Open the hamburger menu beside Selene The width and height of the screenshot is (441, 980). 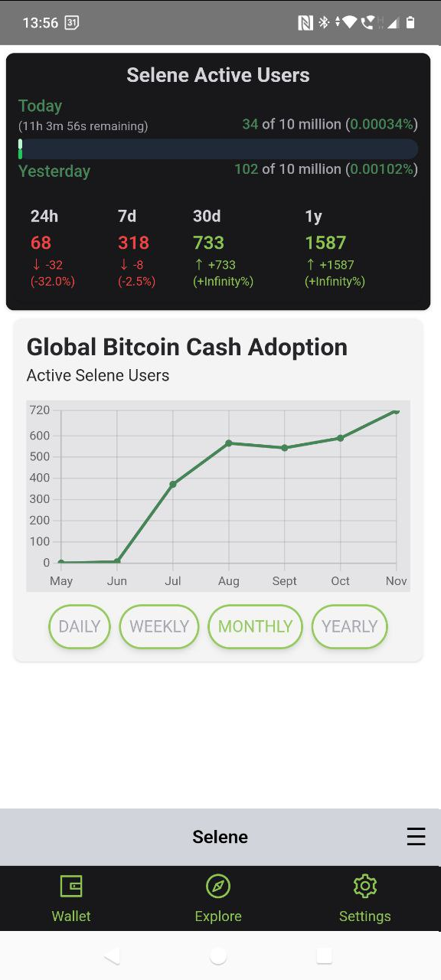(x=416, y=837)
